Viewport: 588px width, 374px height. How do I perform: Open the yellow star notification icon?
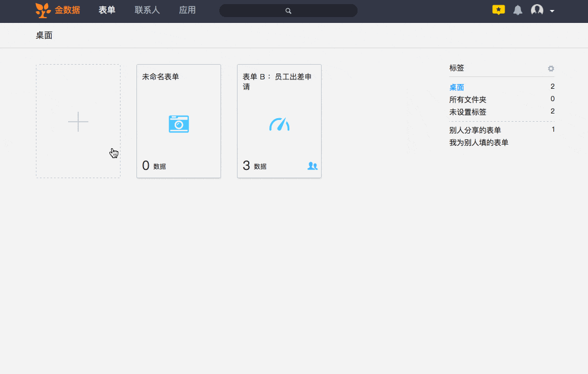(x=498, y=10)
